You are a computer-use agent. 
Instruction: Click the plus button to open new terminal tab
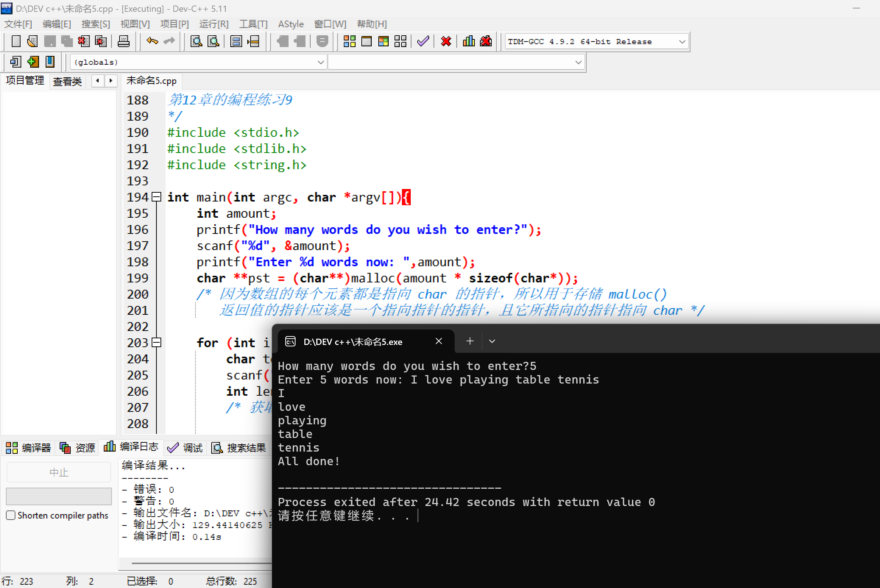[470, 341]
